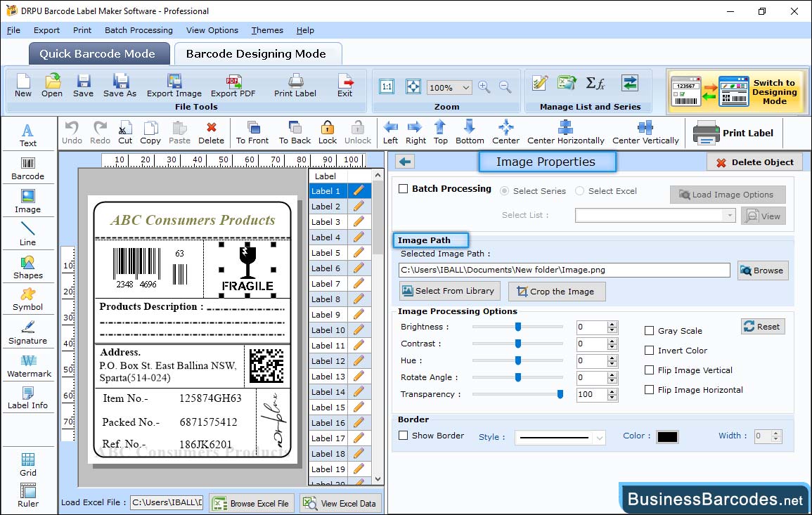The height and width of the screenshot is (515, 812).
Task: Click Crop the Image button
Action: [x=557, y=292]
